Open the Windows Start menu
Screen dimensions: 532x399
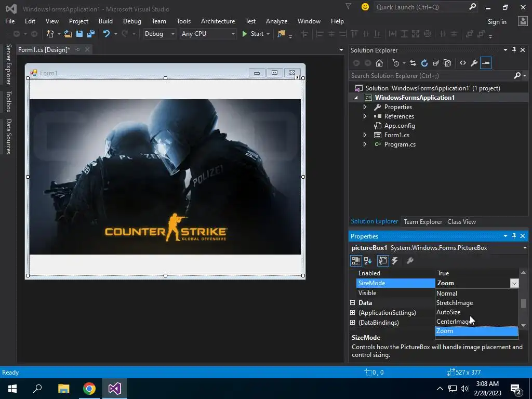coord(12,389)
